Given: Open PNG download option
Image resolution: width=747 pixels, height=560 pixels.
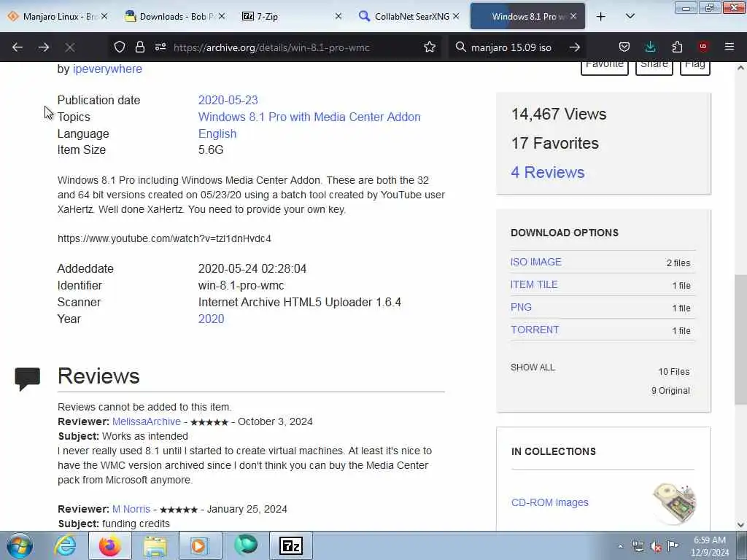Looking at the screenshot, I should click(521, 308).
